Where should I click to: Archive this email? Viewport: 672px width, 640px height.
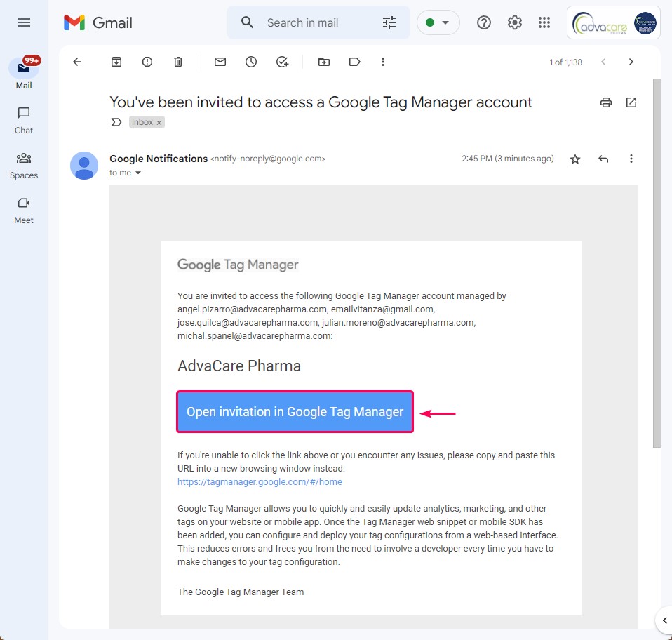tap(116, 62)
